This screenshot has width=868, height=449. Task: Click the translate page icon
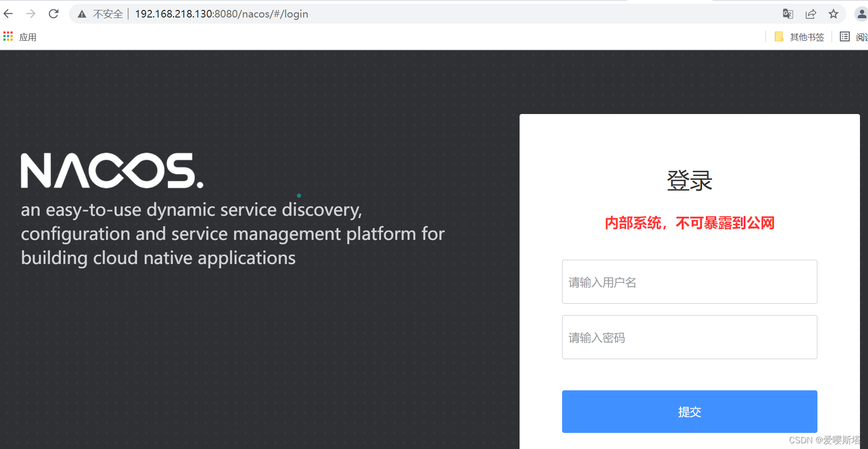click(x=788, y=14)
